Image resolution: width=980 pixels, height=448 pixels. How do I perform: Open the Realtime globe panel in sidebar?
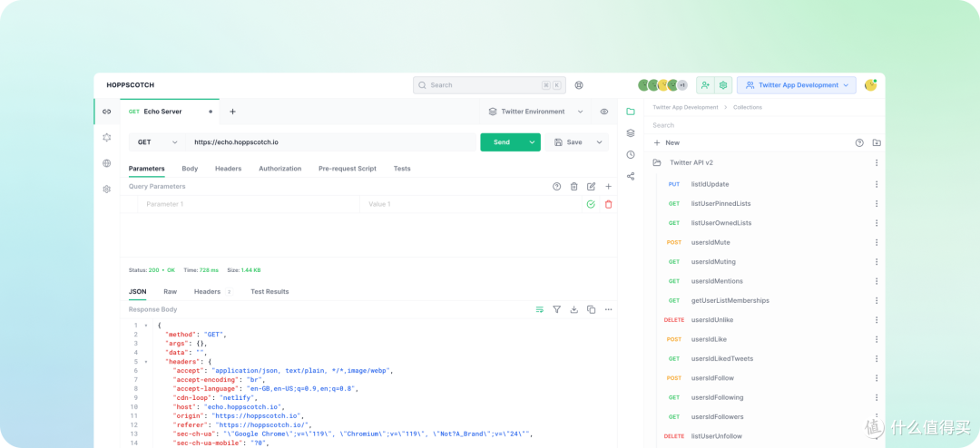pos(107,163)
